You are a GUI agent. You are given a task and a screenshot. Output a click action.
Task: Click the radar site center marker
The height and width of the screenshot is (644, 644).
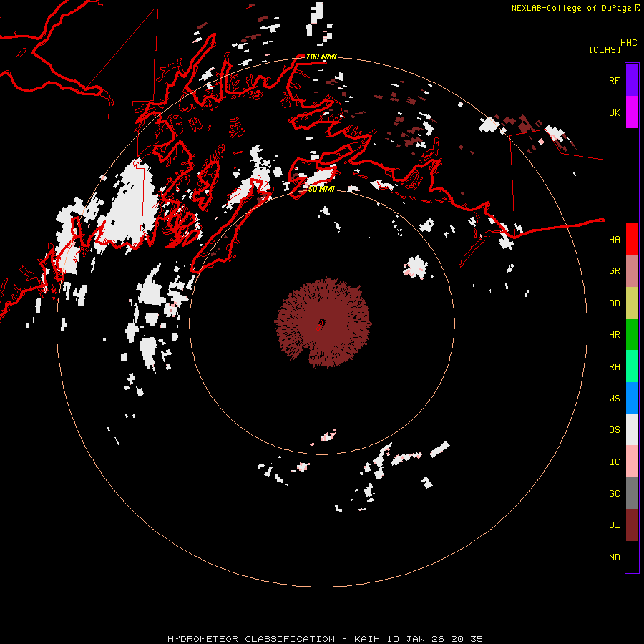(321, 323)
